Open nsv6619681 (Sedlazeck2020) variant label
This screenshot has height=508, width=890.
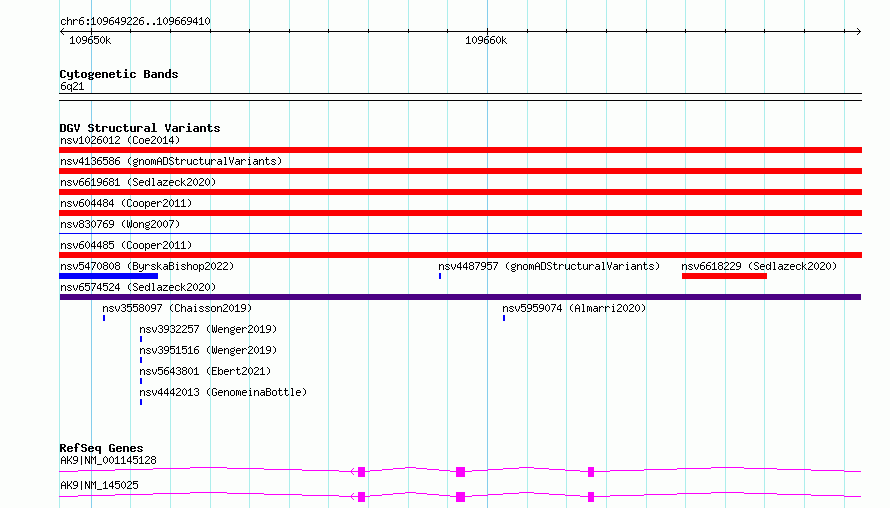pos(138,182)
